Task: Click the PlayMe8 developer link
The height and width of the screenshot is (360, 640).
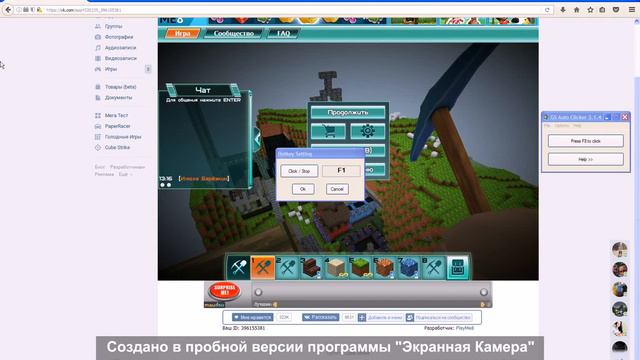Action: (464, 328)
